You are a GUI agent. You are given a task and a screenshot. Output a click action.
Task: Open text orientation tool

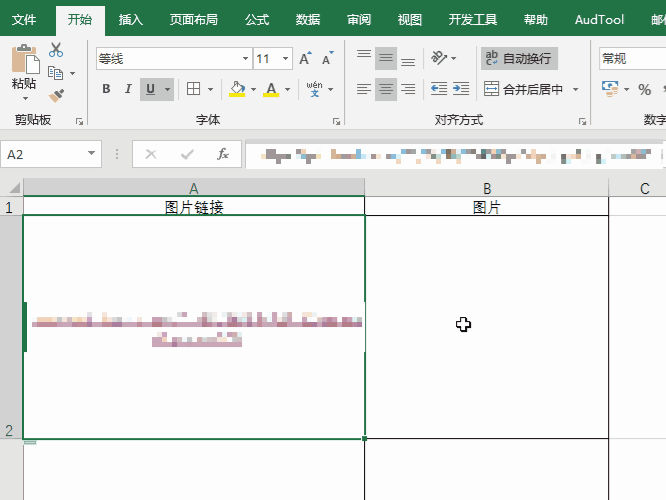[439, 58]
